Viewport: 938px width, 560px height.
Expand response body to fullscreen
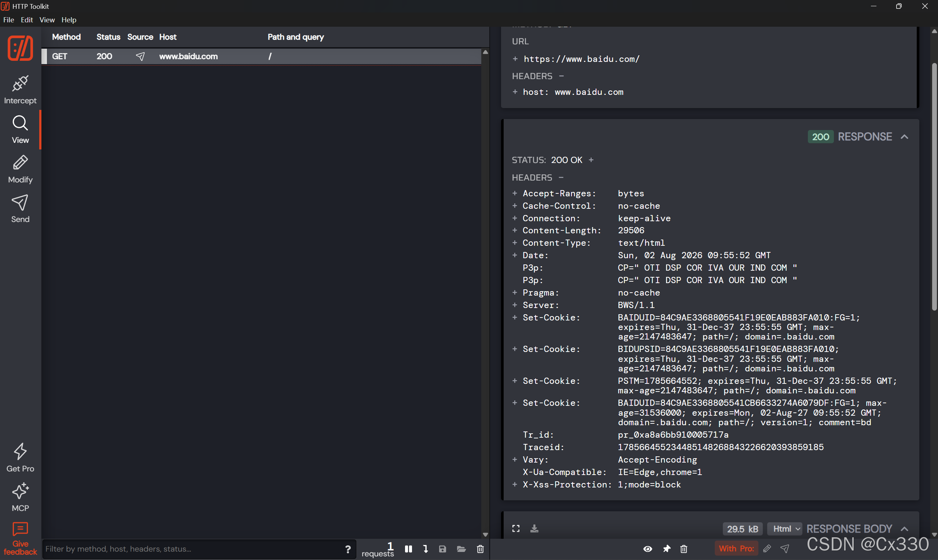pos(516,529)
